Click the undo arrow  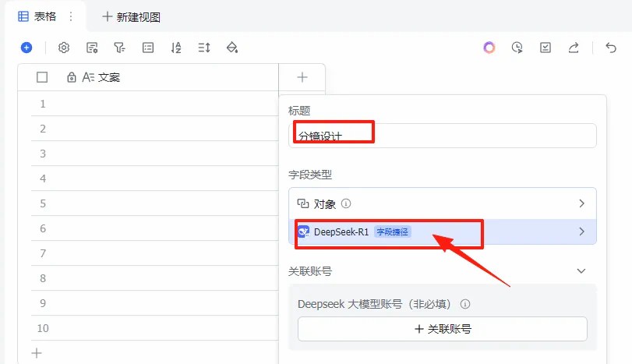[x=611, y=48]
